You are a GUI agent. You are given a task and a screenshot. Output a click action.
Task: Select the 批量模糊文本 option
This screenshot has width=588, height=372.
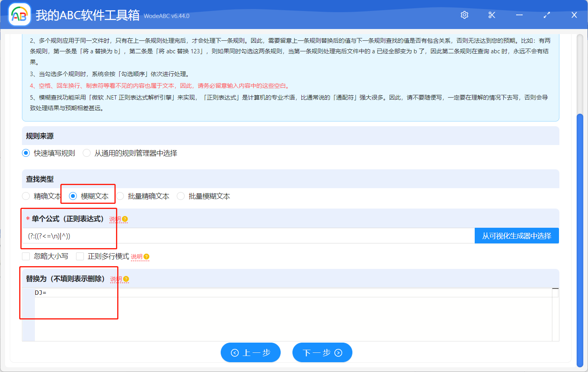click(181, 196)
